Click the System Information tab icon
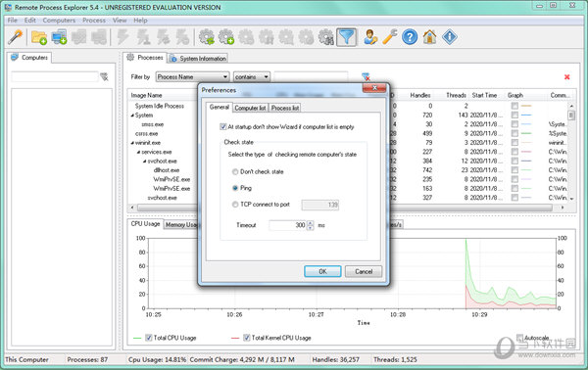The image size is (588, 370). 173,59
